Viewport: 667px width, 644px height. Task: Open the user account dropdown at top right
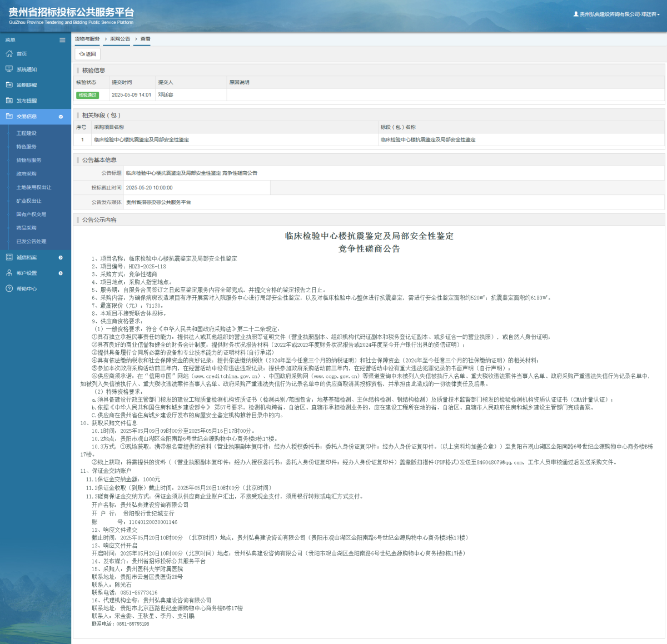click(x=617, y=14)
